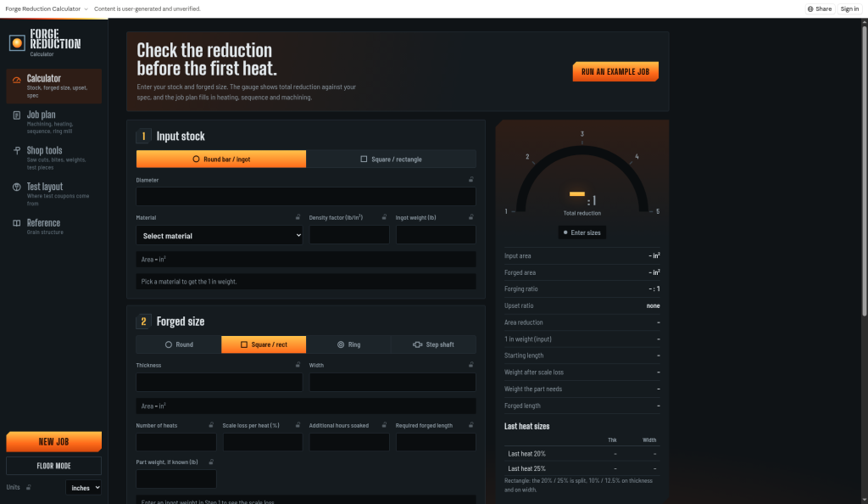Viewport: 868px width, 504px height.
Task: Toggle the Number of heats lock
Action: (211, 425)
